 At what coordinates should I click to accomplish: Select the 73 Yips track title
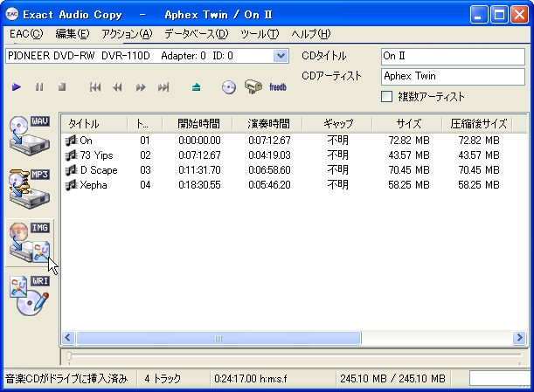96,155
